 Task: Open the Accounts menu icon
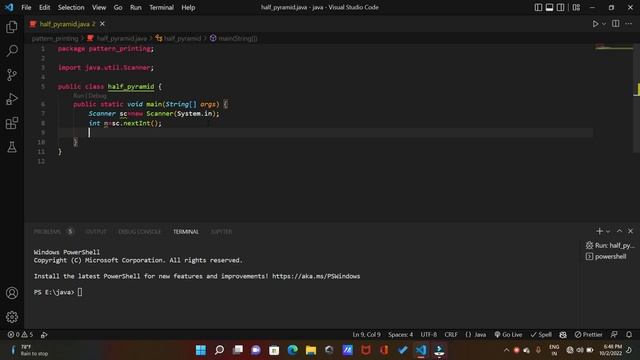[x=12, y=293]
